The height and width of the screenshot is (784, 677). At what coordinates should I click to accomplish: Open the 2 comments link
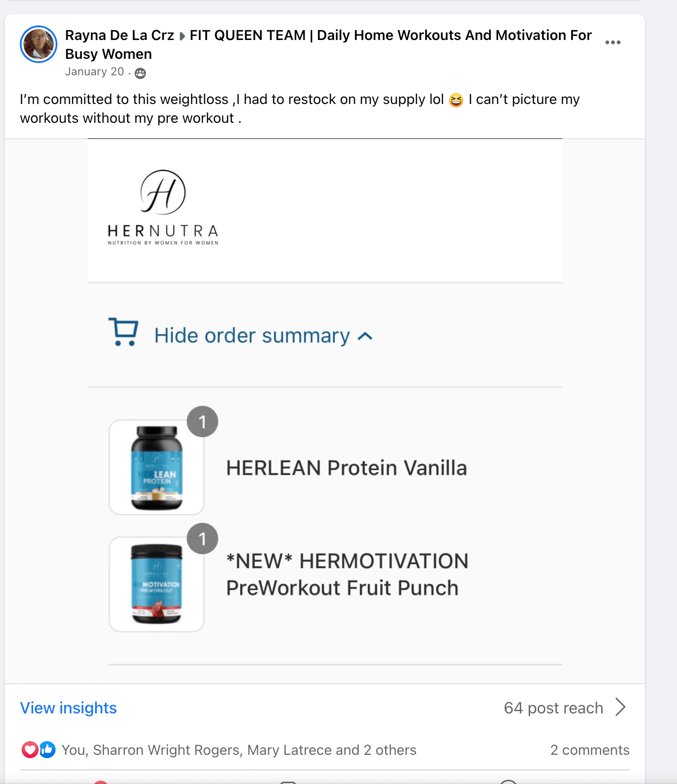coord(589,750)
